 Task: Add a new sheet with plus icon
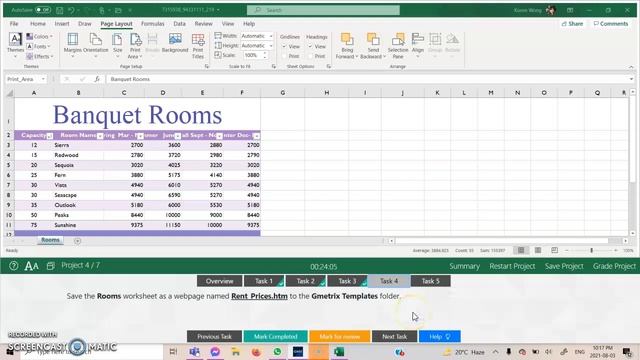click(77, 241)
